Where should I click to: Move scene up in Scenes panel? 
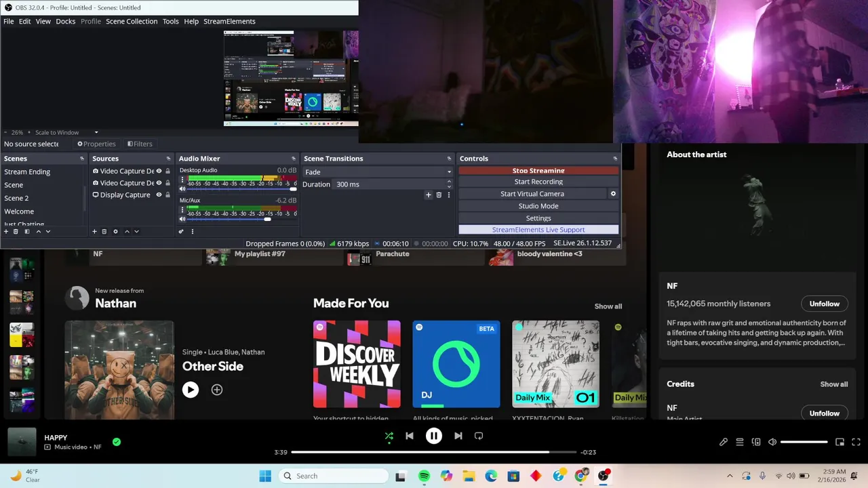38,232
